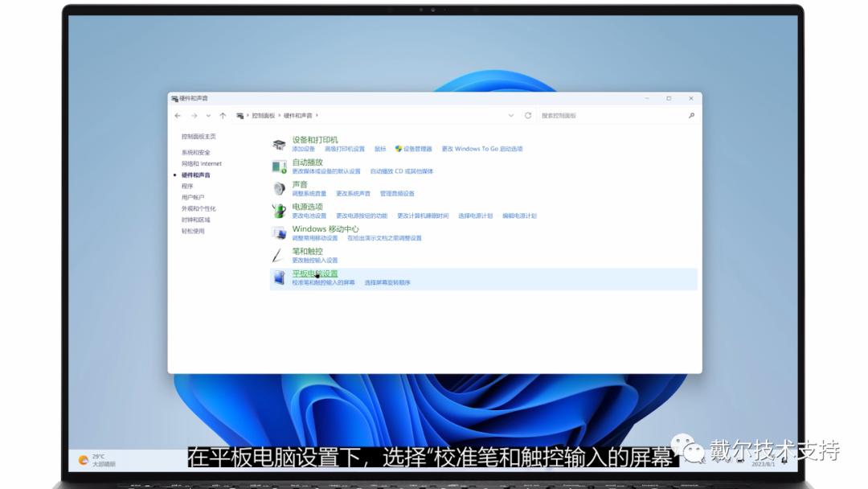Click the battery icon for 电源选项
The image size is (868, 489).
(277, 211)
